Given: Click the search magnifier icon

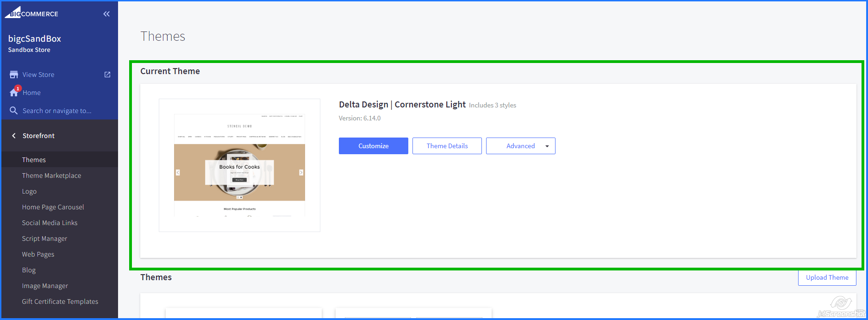Looking at the screenshot, I should [x=14, y=111].
